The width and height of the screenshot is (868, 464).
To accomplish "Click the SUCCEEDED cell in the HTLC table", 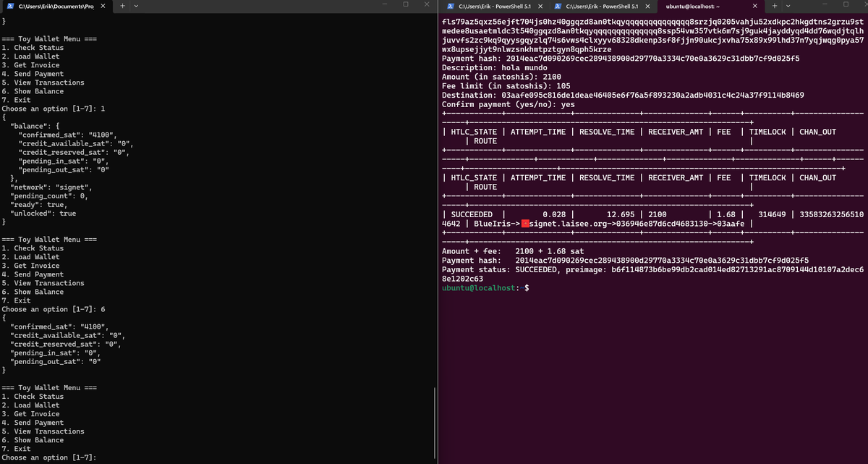I will (472, 214).
